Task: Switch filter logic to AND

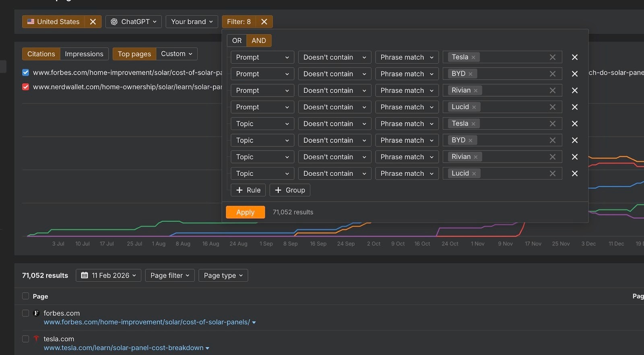Action: click(x=259, y=41)
